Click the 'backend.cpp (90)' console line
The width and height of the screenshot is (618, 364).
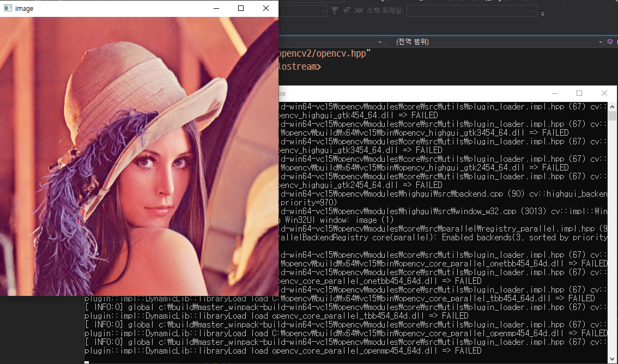[x=443, y=194]
